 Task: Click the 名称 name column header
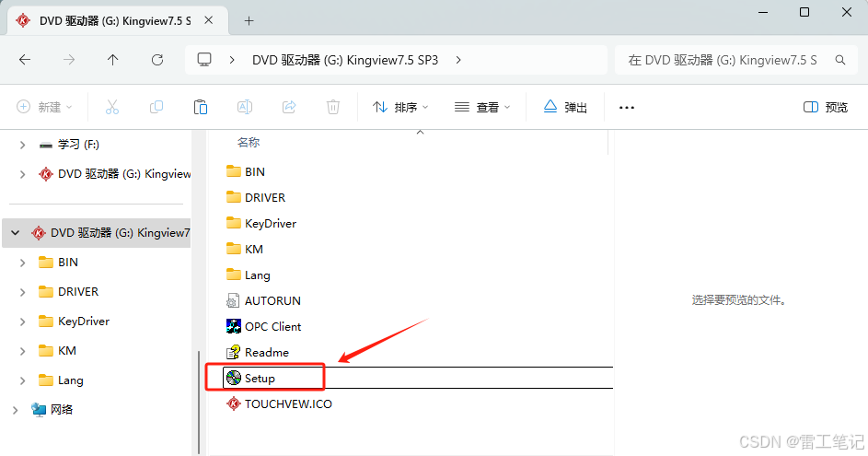coord(249,143)
